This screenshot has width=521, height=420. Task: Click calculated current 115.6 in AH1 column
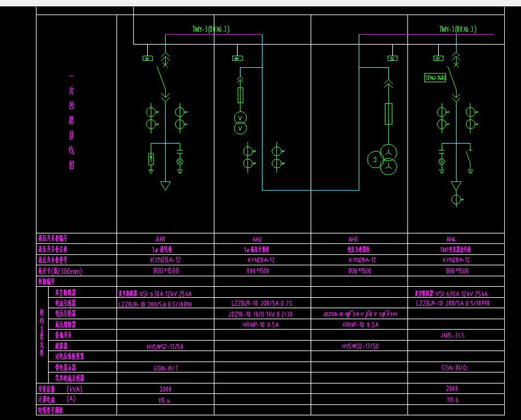pyautogui.click(x=164, y=401)
